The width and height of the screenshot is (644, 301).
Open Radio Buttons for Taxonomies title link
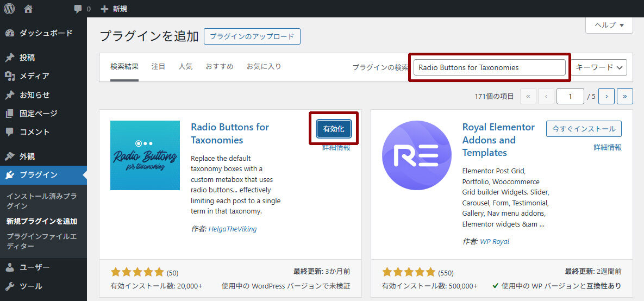[230, 134]
